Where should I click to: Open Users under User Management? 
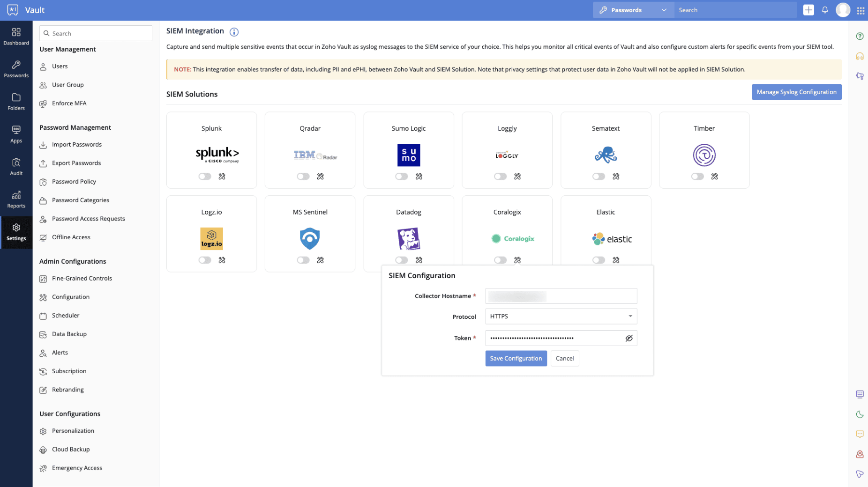tap(60, 66)
